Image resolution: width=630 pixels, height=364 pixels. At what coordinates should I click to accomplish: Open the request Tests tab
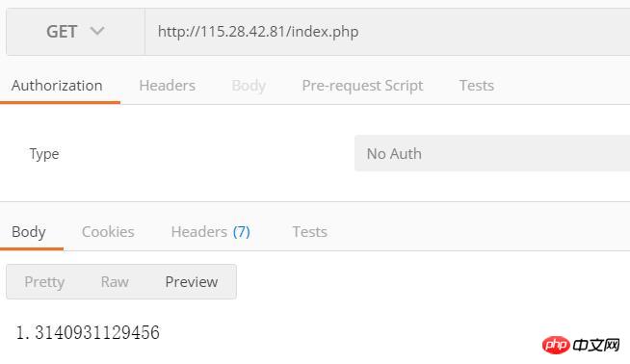click(x=477, y=86)
